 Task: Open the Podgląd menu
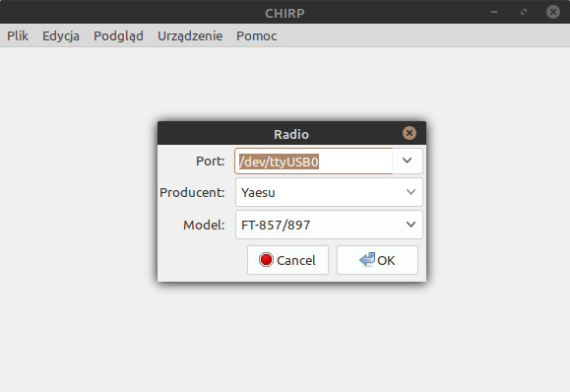pos(118,35)
